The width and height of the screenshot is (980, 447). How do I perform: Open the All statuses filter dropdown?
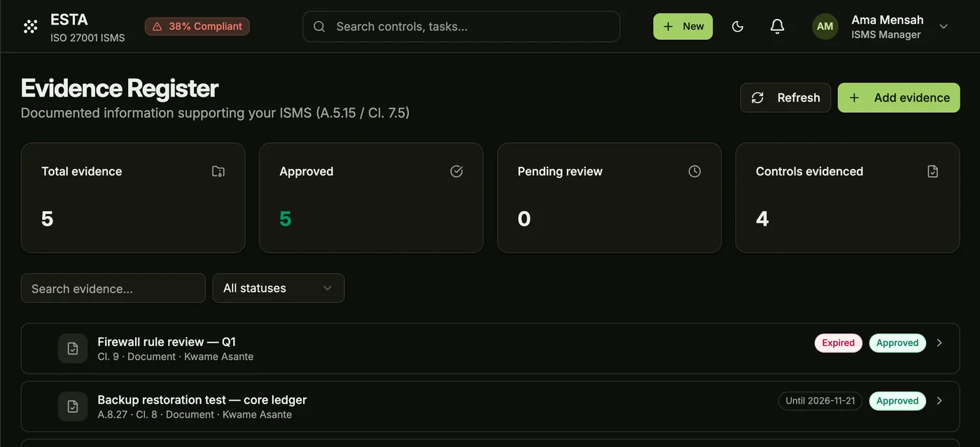[279, 288]
